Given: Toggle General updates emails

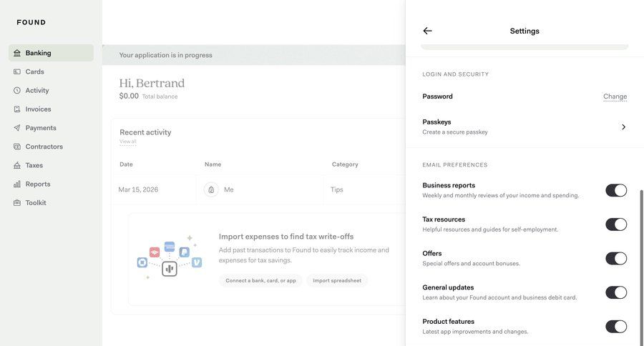Looking at the screenshot, I should (616, 292).
